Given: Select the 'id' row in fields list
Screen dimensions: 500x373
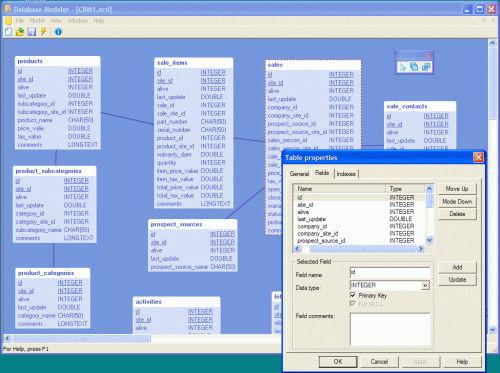Looking at the screenshot, I should [359, 197].
